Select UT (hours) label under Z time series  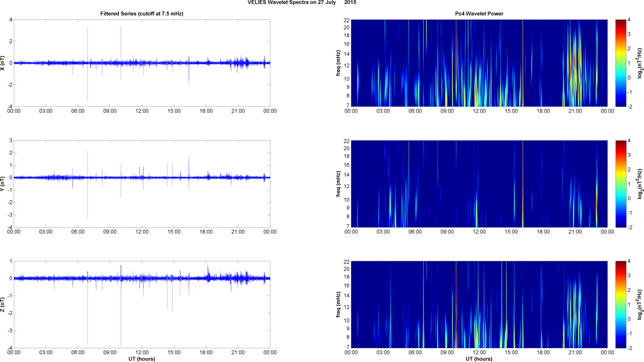pos(142,359)
